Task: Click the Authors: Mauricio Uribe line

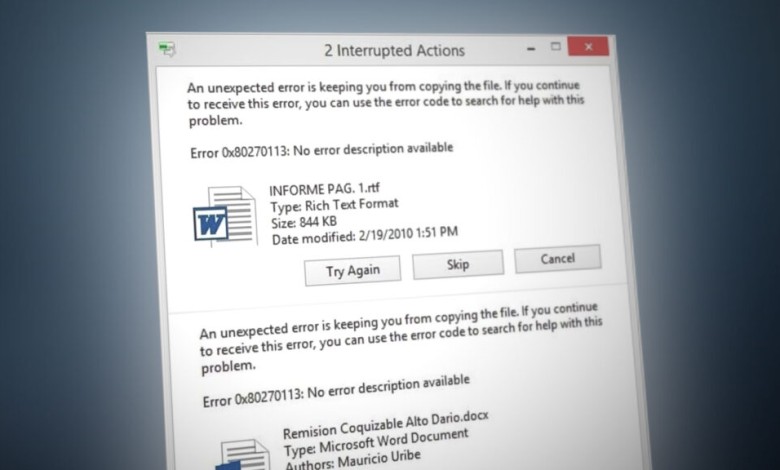Action: 353,460
